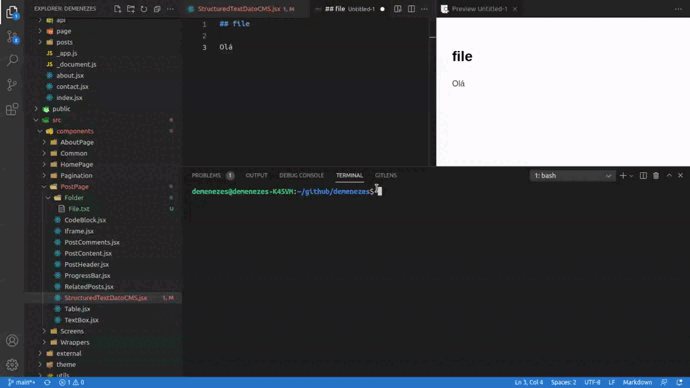Switch to the Debug Console tab
Viewport: 690px width, 388px height.
point(301,176)
